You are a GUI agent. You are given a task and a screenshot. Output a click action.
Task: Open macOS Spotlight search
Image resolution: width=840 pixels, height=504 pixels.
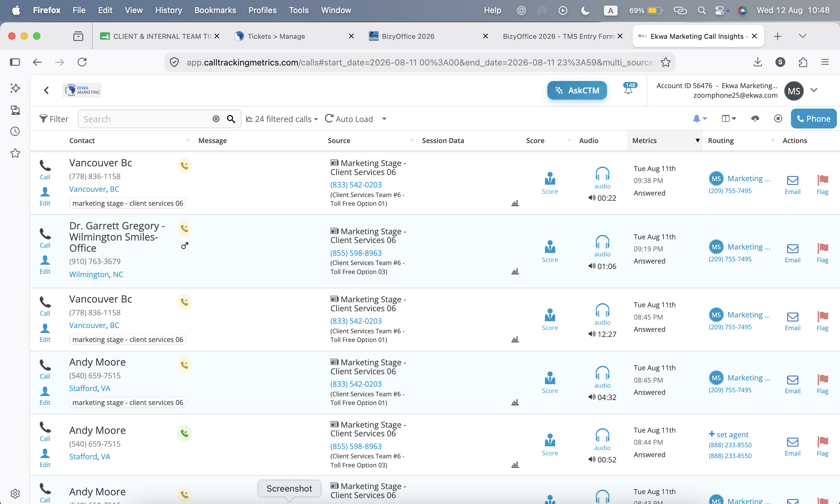701,10
